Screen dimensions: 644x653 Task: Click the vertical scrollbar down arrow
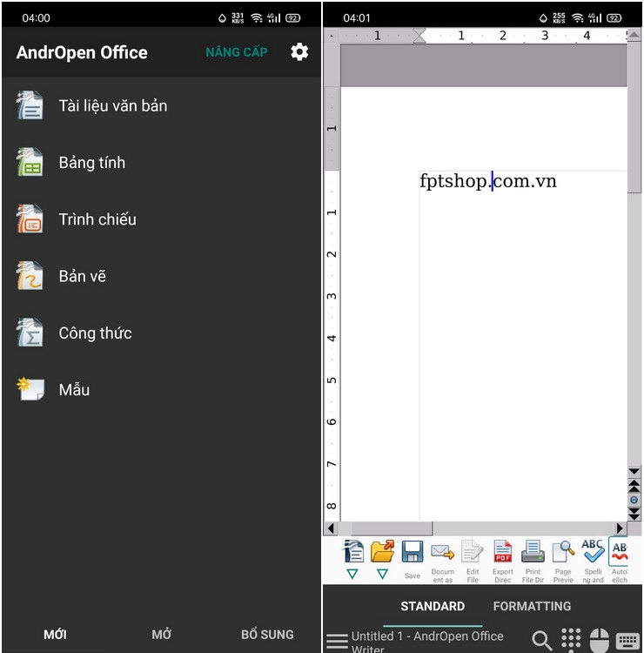634,471
